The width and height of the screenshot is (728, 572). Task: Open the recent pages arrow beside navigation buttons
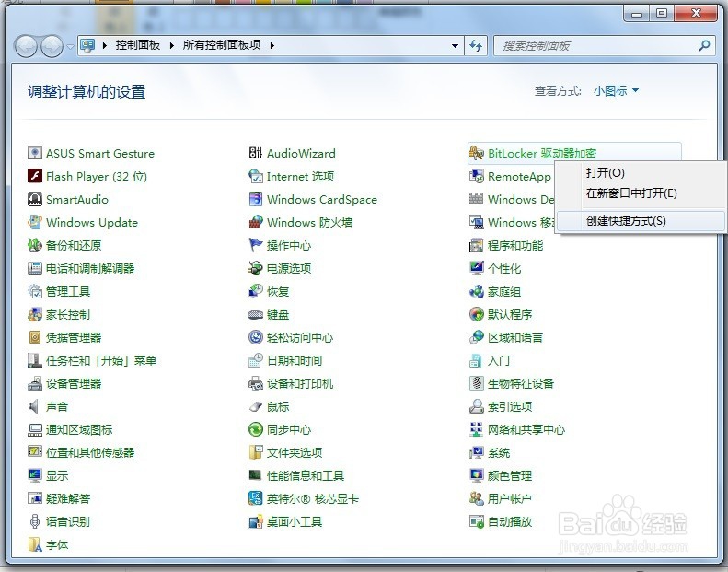pos(70,47)
